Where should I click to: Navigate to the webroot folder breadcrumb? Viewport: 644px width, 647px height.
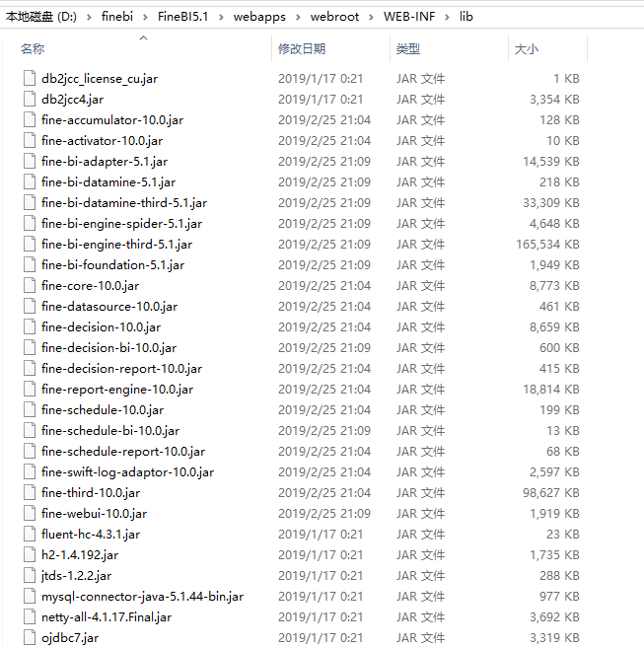tap(334, 17)
